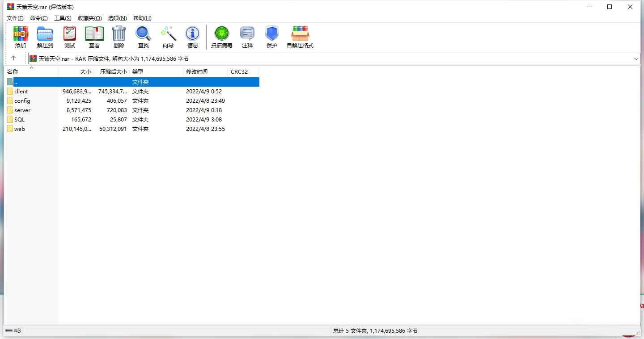Select the "SQL" folder name
Image resolution: width=644 pixels, height=339 pixels.
(20, 119)
